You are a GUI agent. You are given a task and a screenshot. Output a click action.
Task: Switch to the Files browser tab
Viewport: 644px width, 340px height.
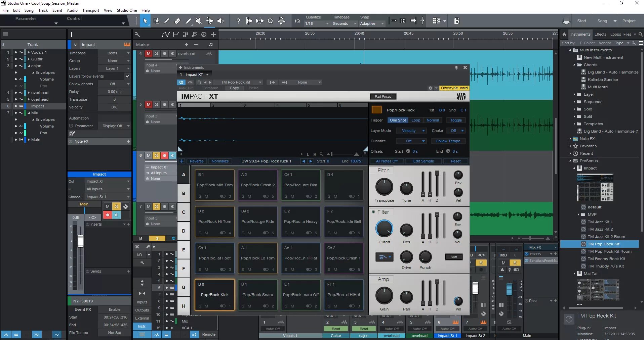click(627, 34)
